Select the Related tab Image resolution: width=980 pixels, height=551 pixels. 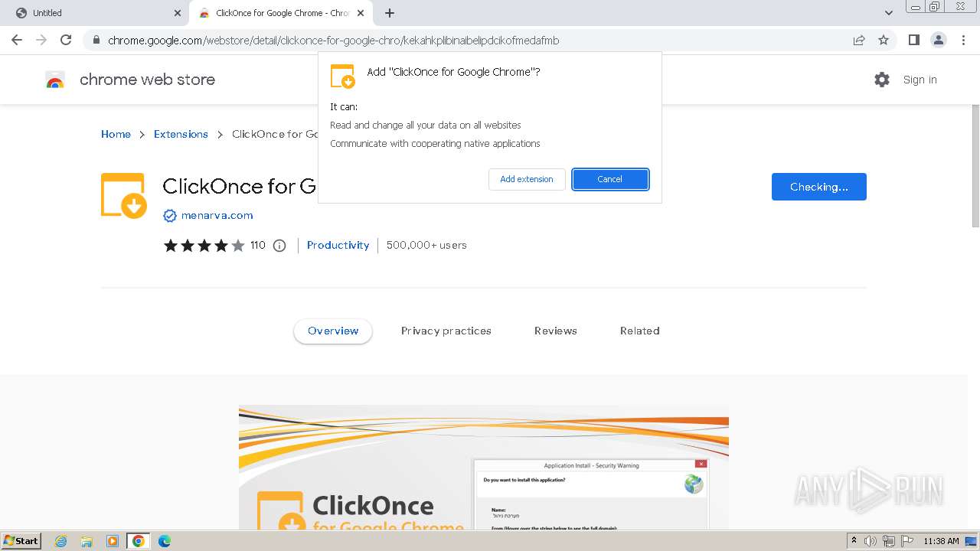pyautogui.click(x=640, y=331)
